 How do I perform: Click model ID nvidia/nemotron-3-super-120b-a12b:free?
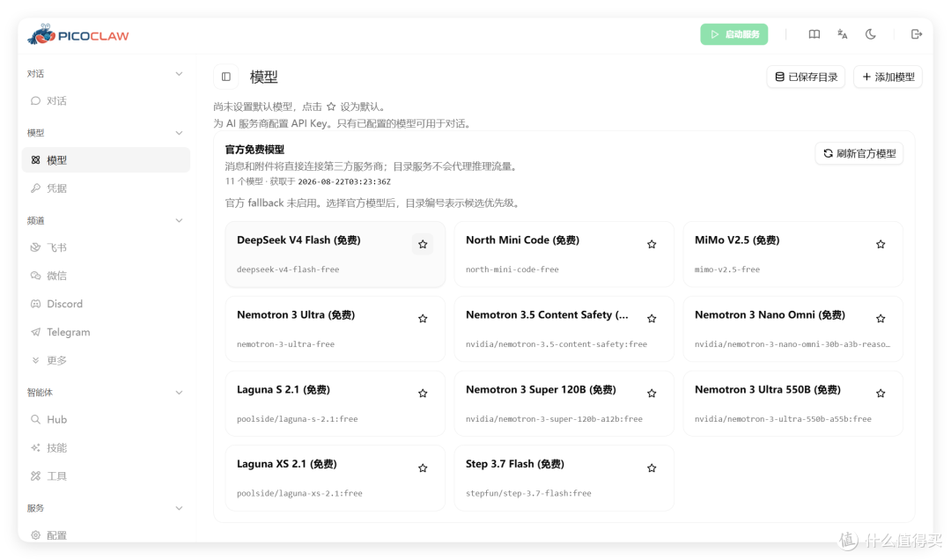pyautogui.click(x=554, y=418)
